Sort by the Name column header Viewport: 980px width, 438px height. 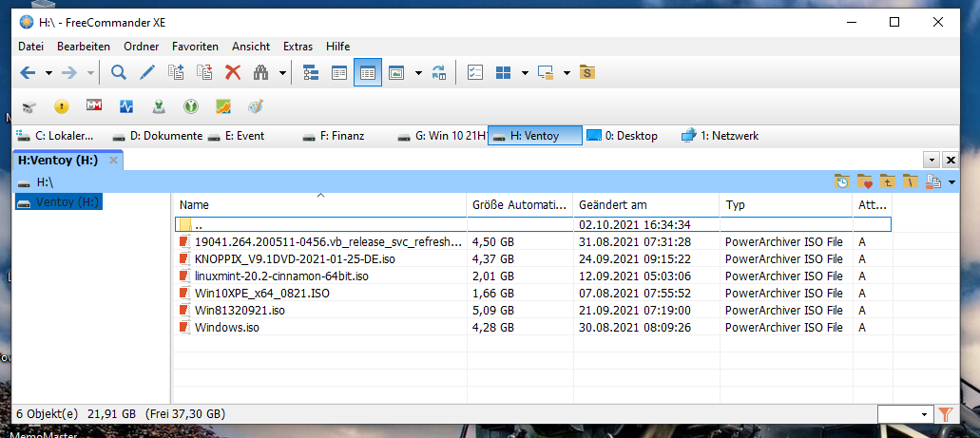click(x=320, y=204)
